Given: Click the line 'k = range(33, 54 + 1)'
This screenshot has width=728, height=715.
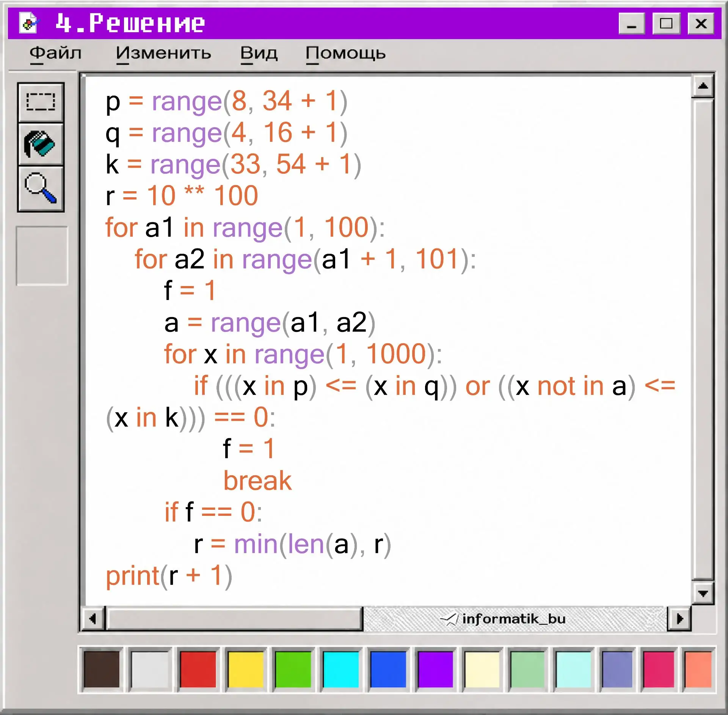Looking at the screenshot, I should (233, 165).
